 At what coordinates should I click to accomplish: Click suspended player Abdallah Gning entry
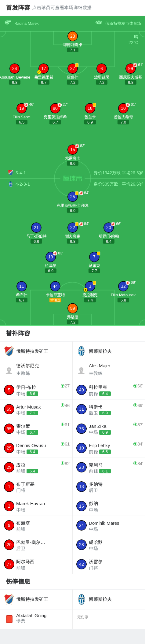click(x=36, y=618)
